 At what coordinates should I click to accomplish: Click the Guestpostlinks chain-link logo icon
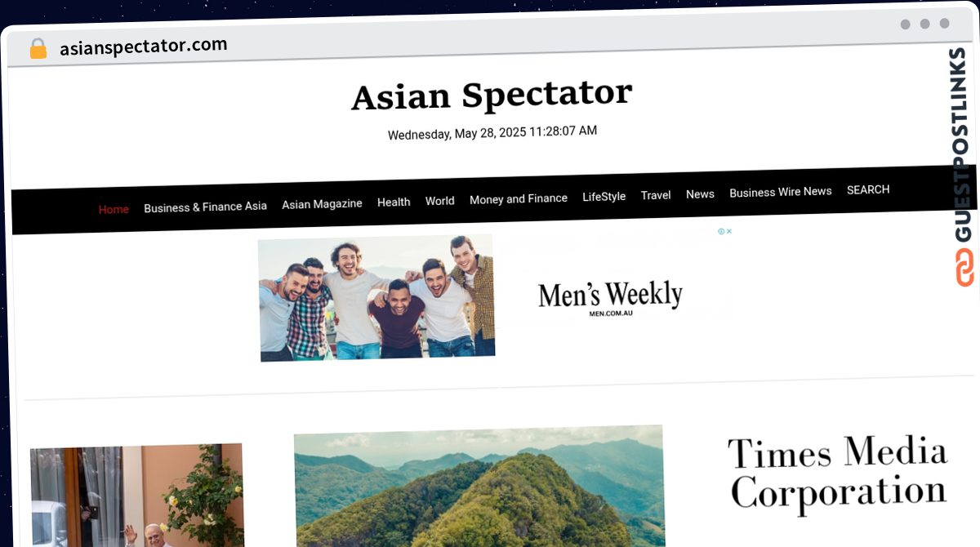tap(964, 267)
